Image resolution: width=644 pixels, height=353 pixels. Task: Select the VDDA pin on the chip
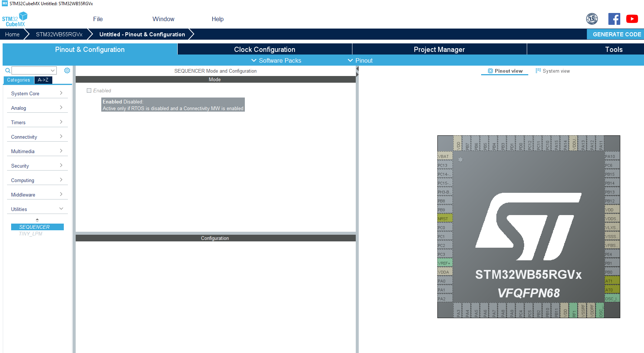(445, 272)
